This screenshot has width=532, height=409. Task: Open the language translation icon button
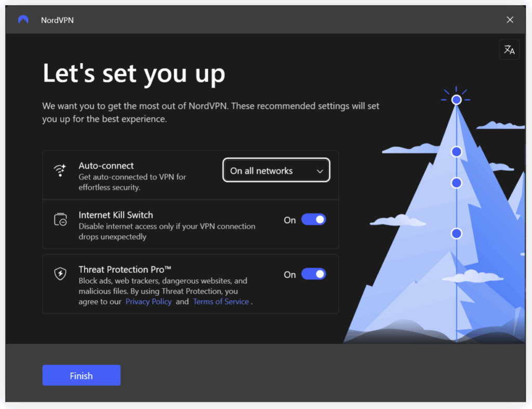509,49
